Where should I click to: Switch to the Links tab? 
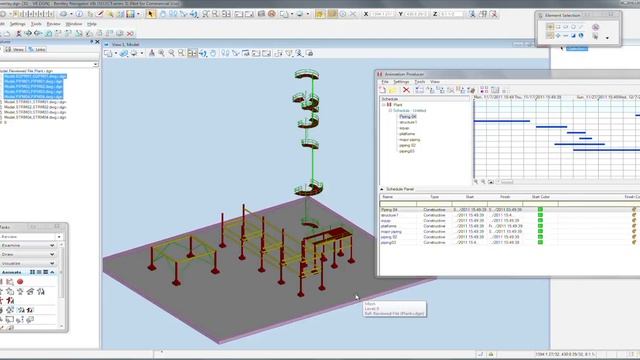tap(37, 49)
